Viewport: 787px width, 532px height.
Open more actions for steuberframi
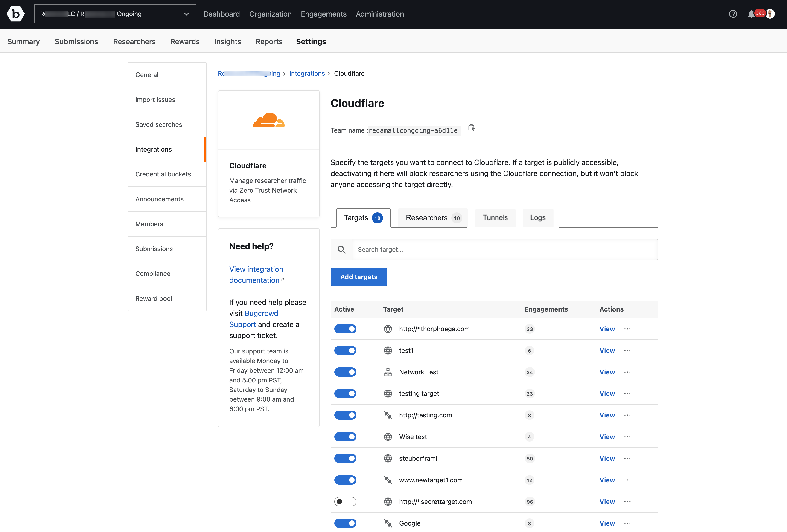click(627, 459)
